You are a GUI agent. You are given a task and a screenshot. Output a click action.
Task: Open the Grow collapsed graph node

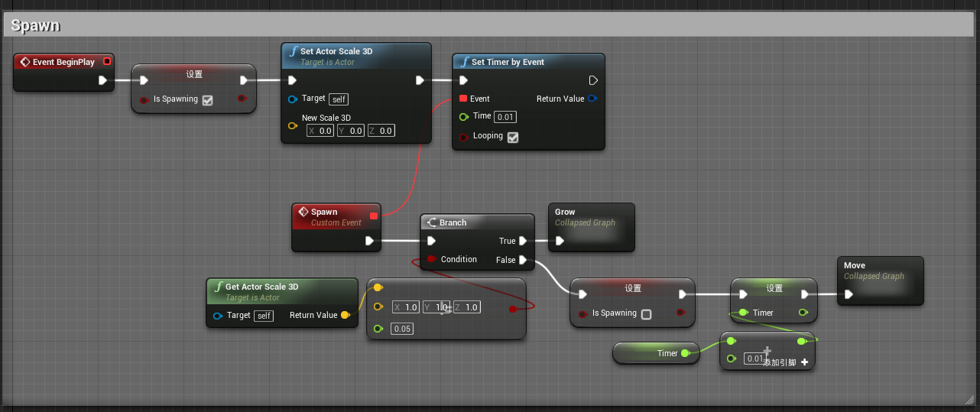point(591,226)
